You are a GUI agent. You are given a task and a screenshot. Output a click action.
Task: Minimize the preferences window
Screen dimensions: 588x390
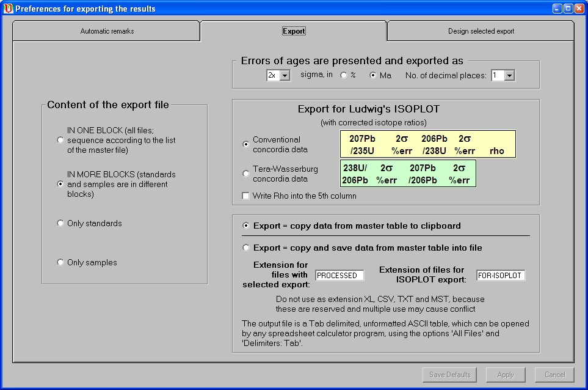point(557,9)
